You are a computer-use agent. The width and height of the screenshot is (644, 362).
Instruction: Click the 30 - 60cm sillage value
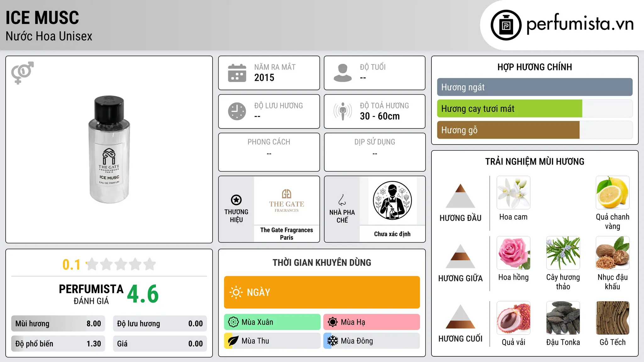pos(380,116)
